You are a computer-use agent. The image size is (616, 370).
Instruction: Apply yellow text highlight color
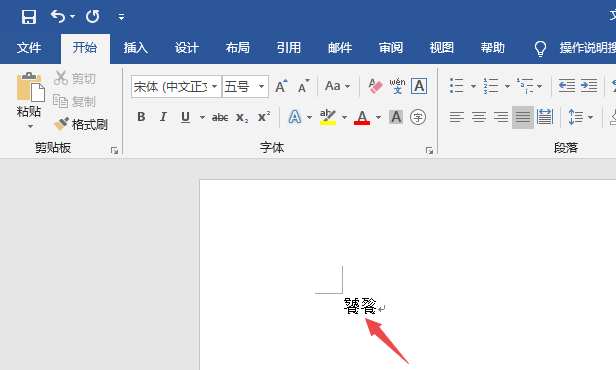coord(328,117)
